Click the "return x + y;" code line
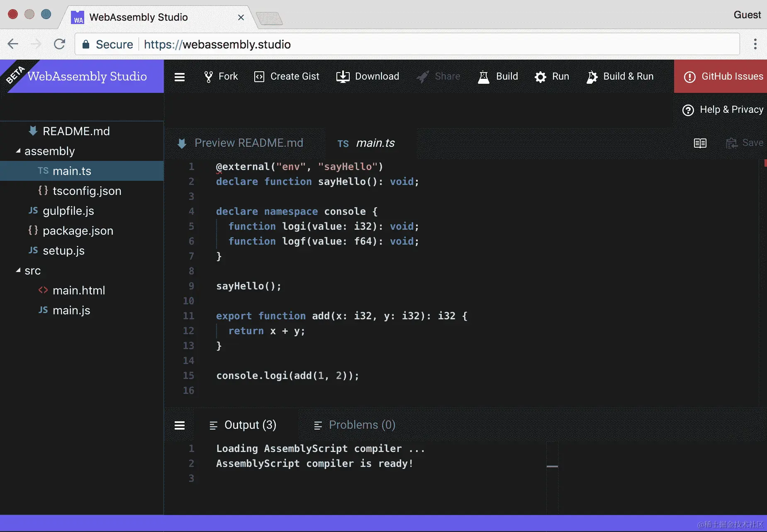The height and width of the screenshot is (532, 767). (x=267, y=331)
